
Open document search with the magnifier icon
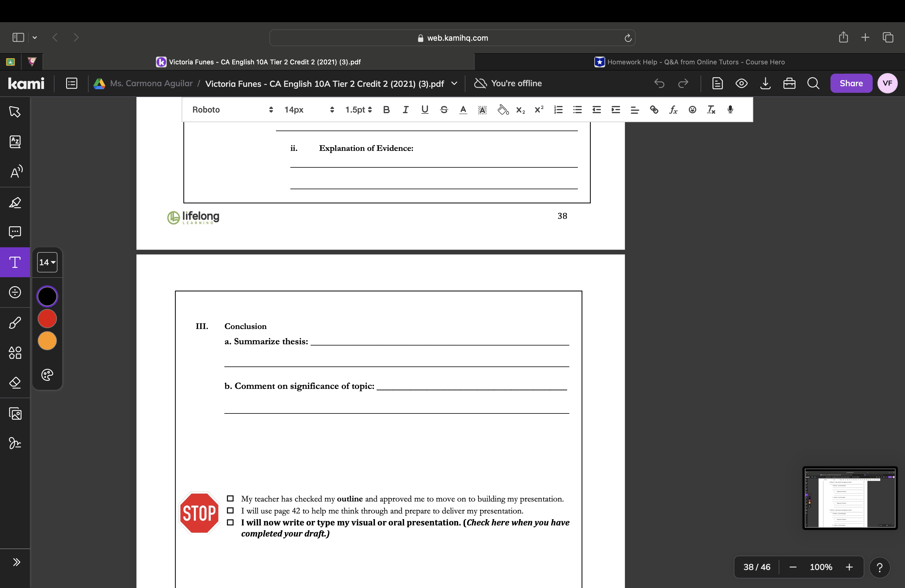point(813,83)
